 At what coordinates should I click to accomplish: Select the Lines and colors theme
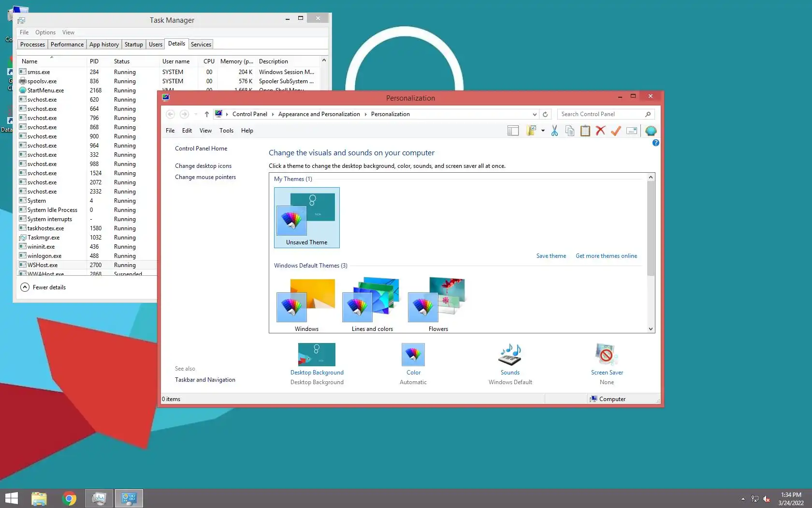pos(372,304)
